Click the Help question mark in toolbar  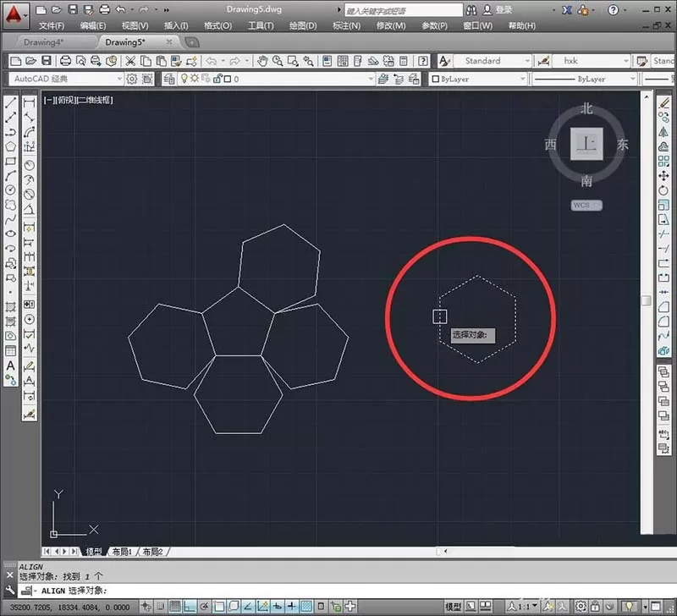click(423, 61)
